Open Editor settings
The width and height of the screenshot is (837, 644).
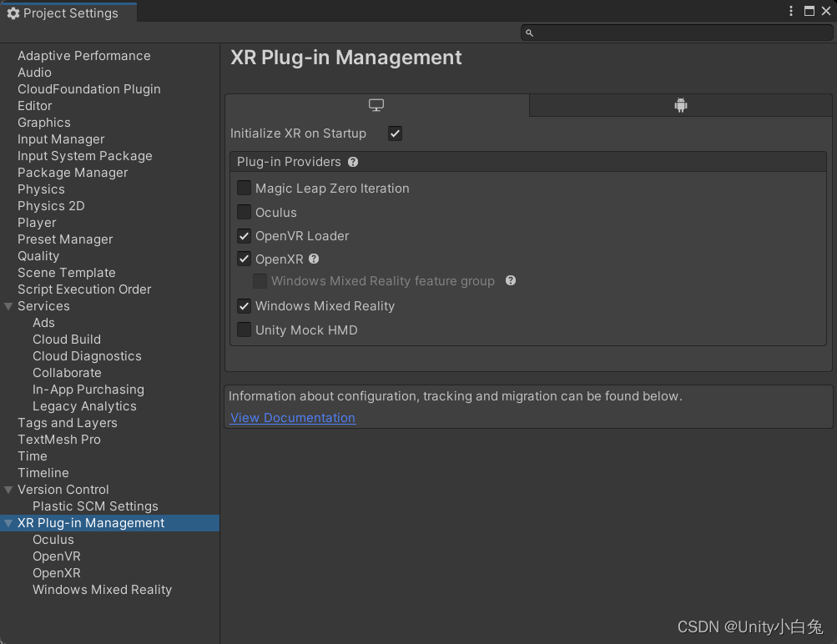[35, 106]
